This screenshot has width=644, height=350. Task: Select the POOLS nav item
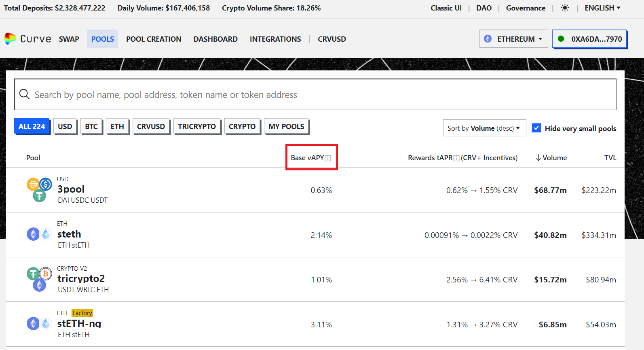click(103, 39)
